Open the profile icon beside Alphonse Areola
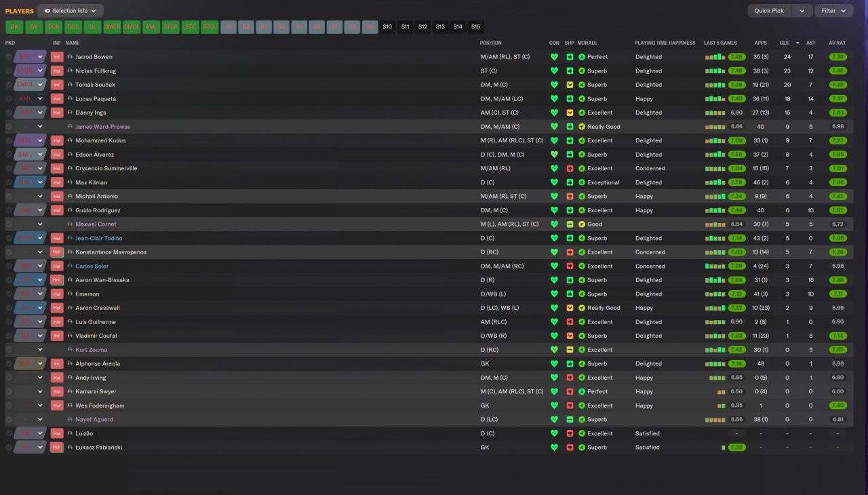The width and height of the screenshot is (868, 495). 70,363
